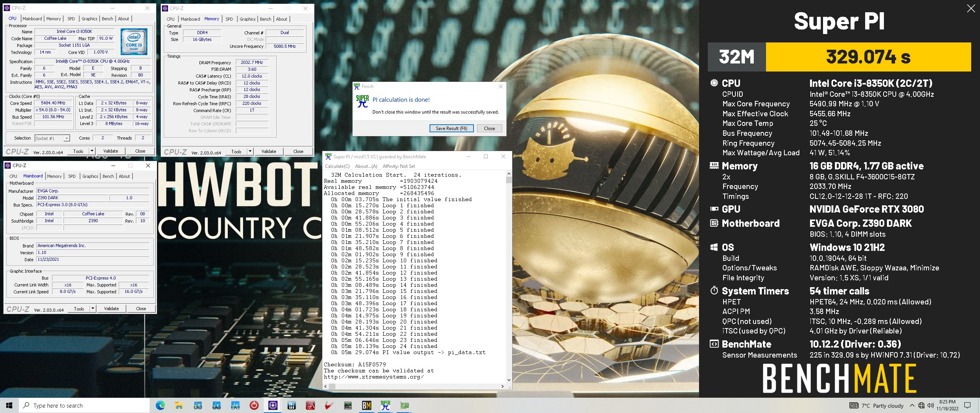Click the magnifier icon in taskbar search
The height and width of the screenshot is (413, 980).
pyautogui.click(x=26, y=405)
